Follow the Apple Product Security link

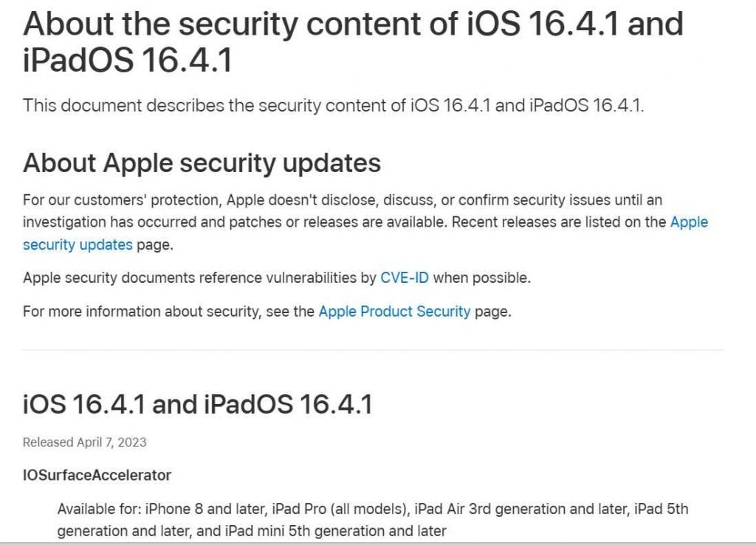(x=394, y=312)
